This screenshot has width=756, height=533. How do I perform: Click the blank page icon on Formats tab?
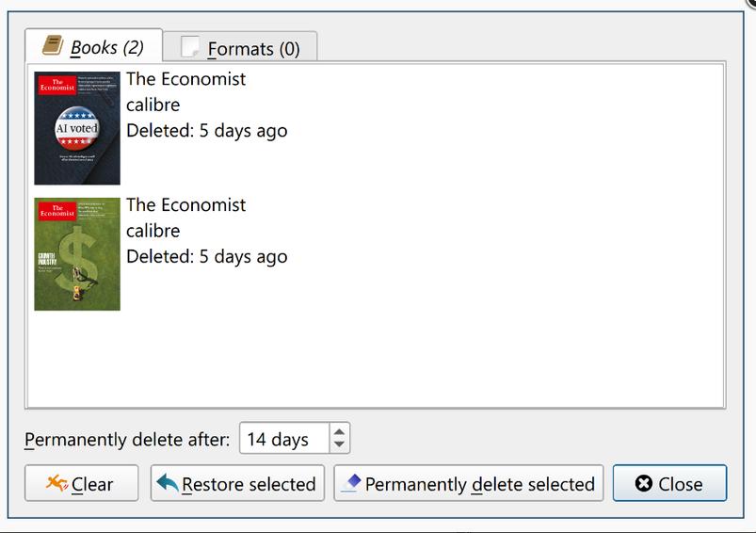[189, 47]
